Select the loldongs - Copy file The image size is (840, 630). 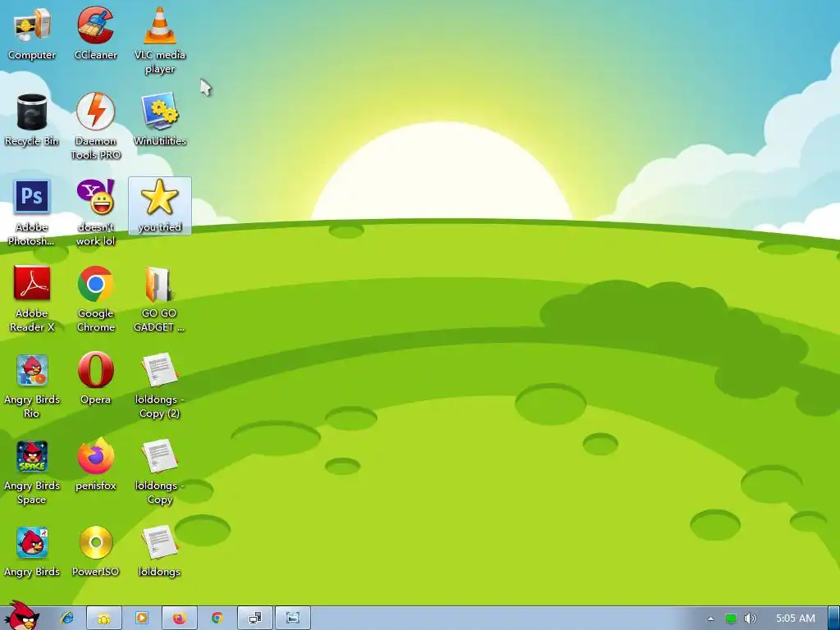tap(160, 472)
